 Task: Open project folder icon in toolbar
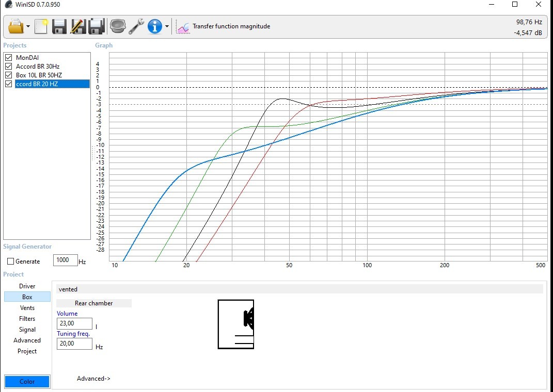[16, 26]
